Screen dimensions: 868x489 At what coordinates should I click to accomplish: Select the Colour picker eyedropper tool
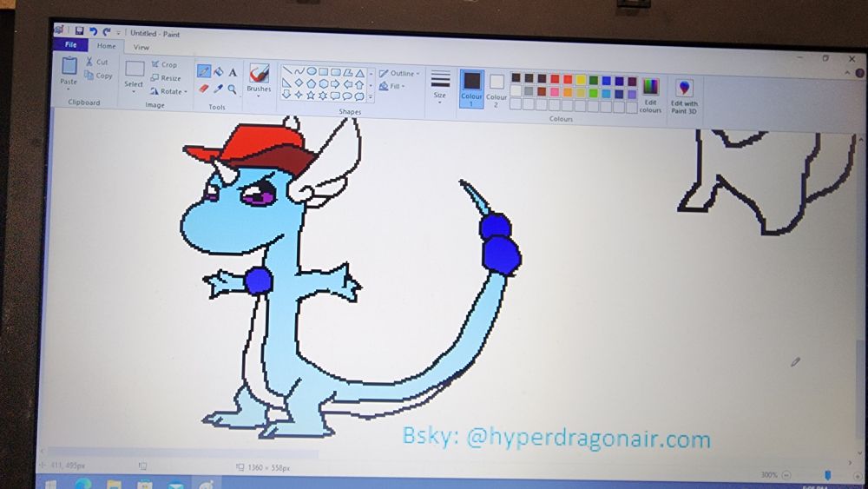(x=219, y=89)
